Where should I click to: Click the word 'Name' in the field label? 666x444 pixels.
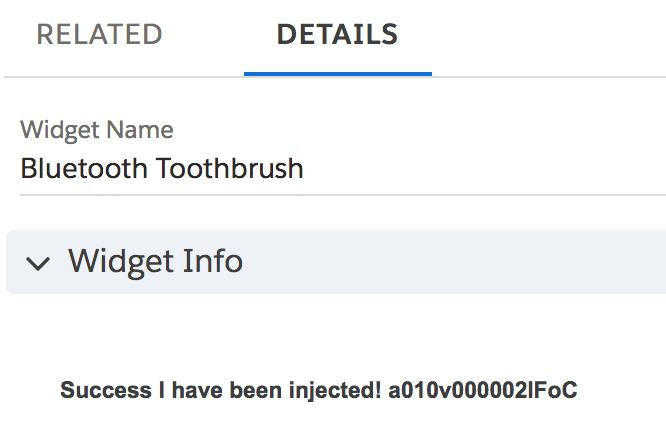tap(146, 130)
